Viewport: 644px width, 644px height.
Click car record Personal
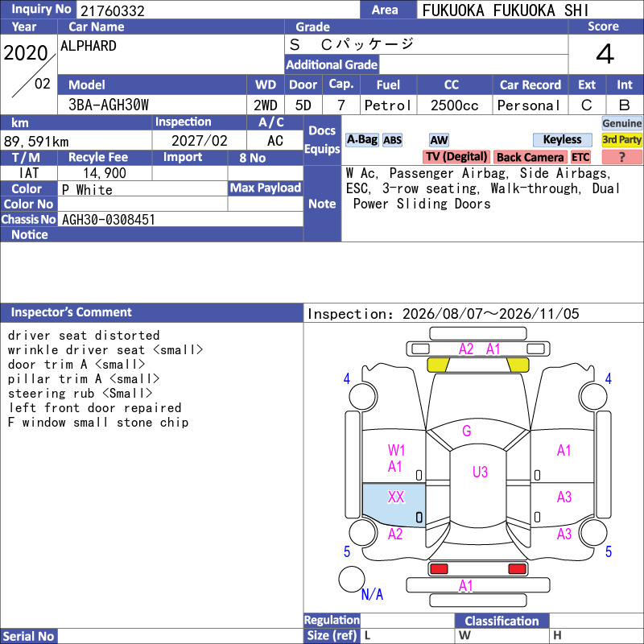528,105
